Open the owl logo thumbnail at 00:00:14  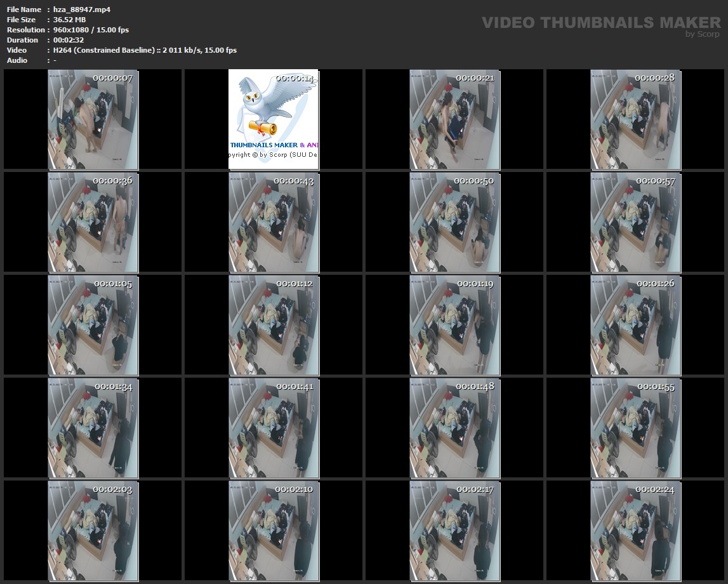[x=274, y=119]
